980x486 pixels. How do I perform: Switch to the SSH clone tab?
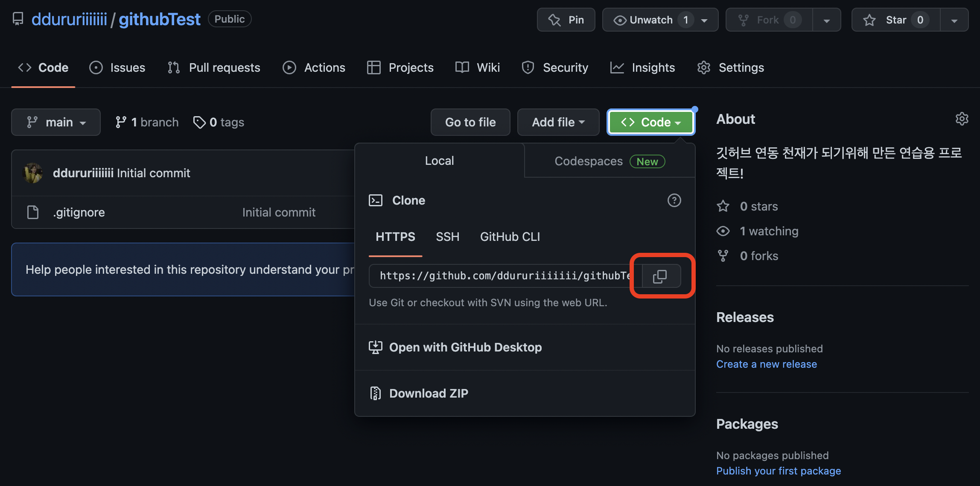[x=447, y=237]
